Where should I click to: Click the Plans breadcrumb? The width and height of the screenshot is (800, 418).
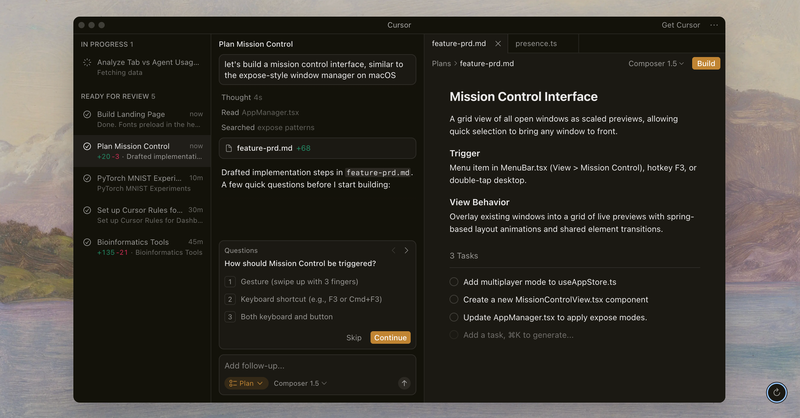pyautogui.click(x=441, y=63)
